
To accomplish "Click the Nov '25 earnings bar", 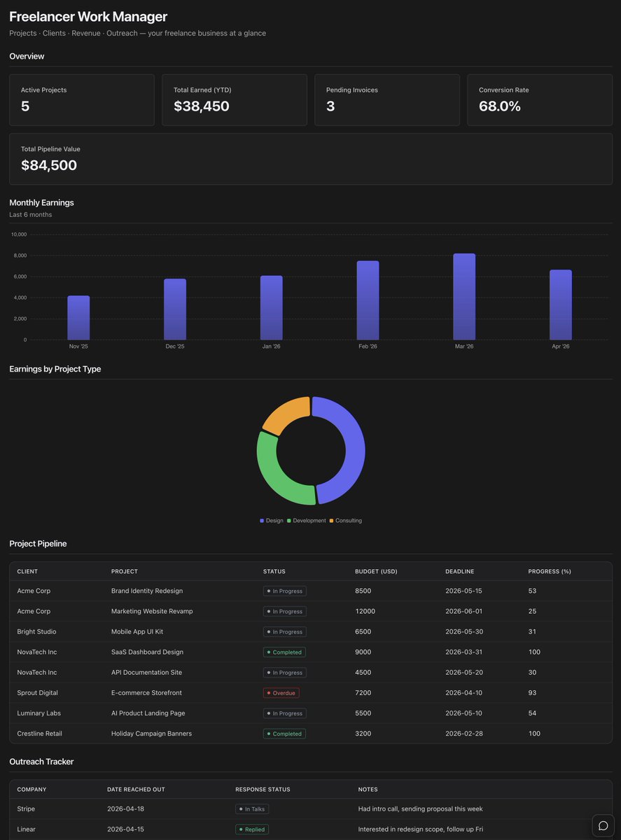I will (78, 318).
